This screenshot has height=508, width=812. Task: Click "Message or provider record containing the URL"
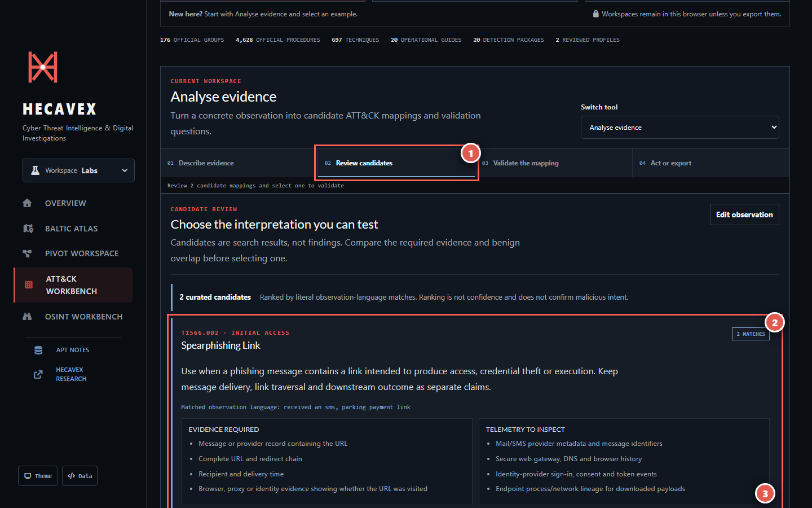[x=273, y=444]
